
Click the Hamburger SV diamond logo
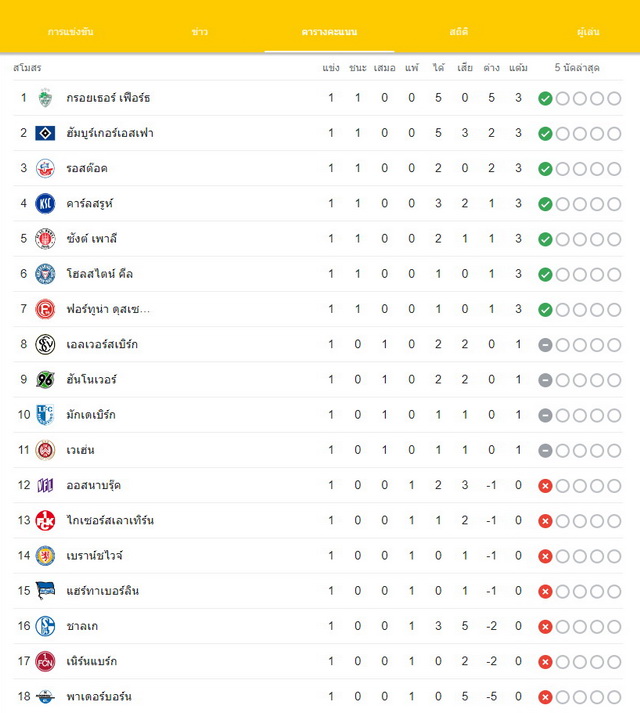point(45,133)
